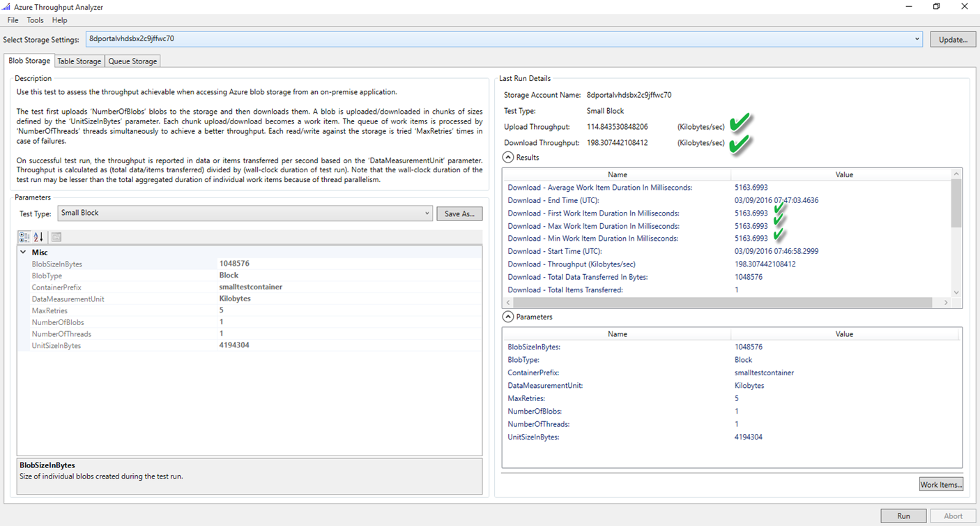Collapse the Results section expander
Image resolution: width=980 pixels, height=526 pixels.
(x=508, y=158)
